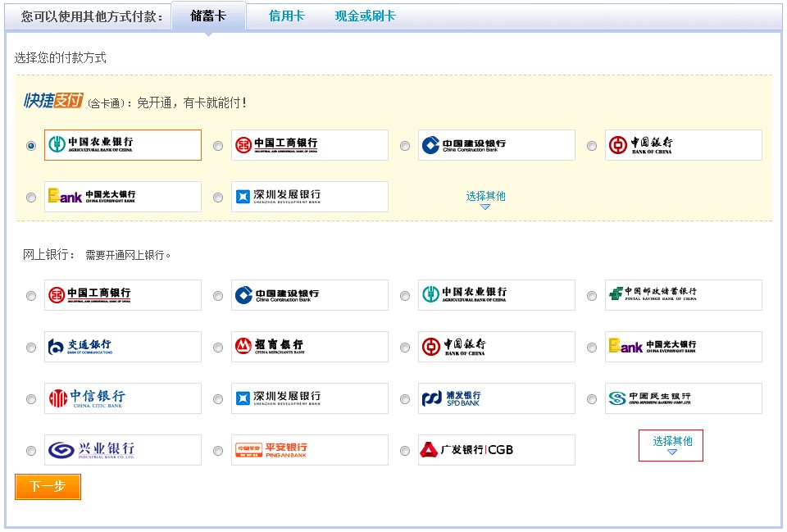Viewport: 787px width, 532px height.
Task: Select the 网上银行 中国光大银行 radio button
Action: 592,348
